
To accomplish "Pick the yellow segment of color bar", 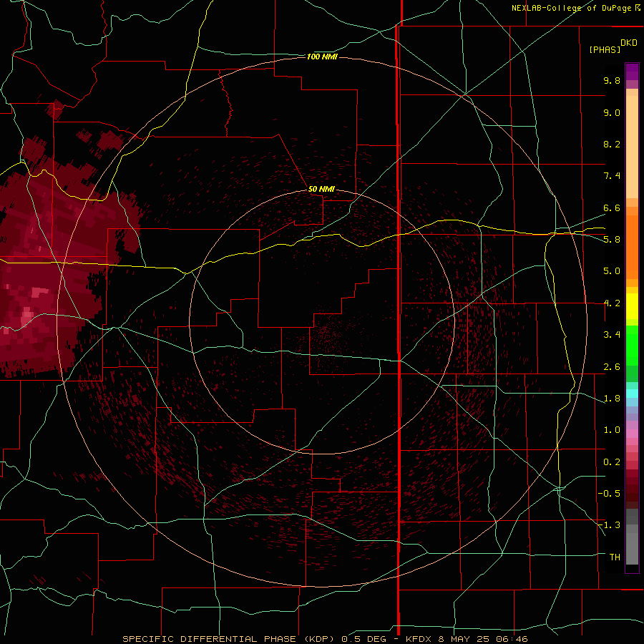I will click(632, 306).
